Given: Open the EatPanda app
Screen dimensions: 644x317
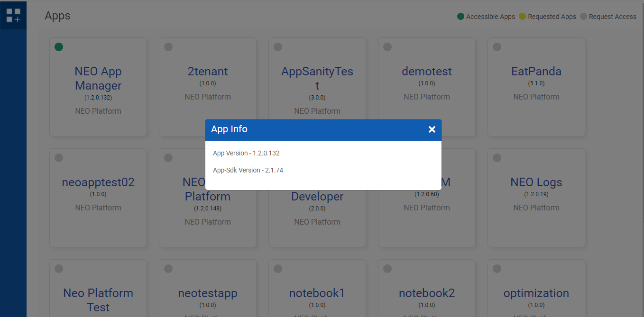Looking at the screenshot, I should pyautogui.click(x=536, y=72).
